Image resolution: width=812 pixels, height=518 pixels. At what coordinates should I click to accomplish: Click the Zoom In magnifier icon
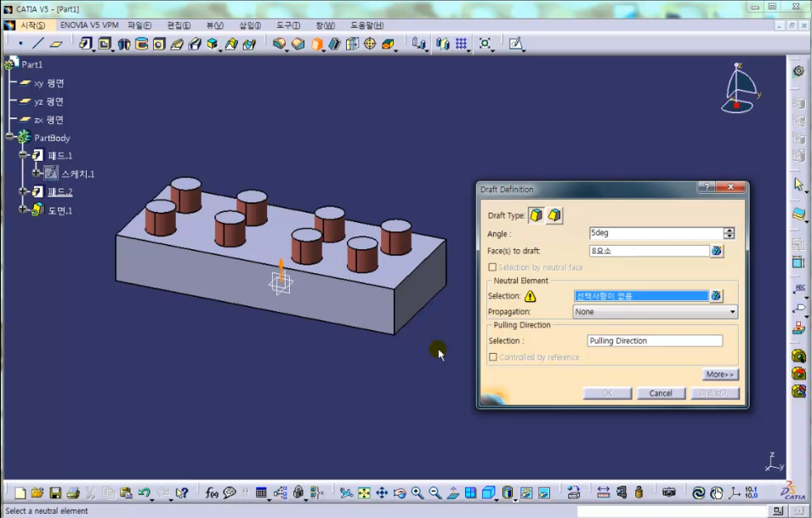(417, 492)
